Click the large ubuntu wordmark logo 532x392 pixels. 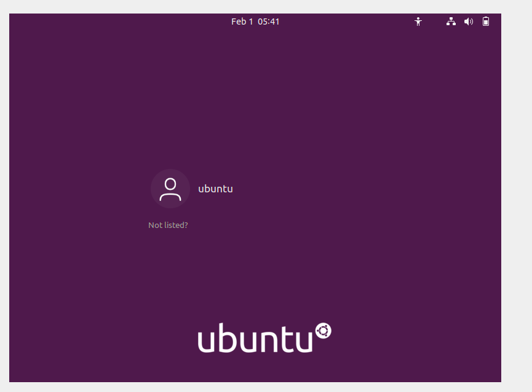264,338
